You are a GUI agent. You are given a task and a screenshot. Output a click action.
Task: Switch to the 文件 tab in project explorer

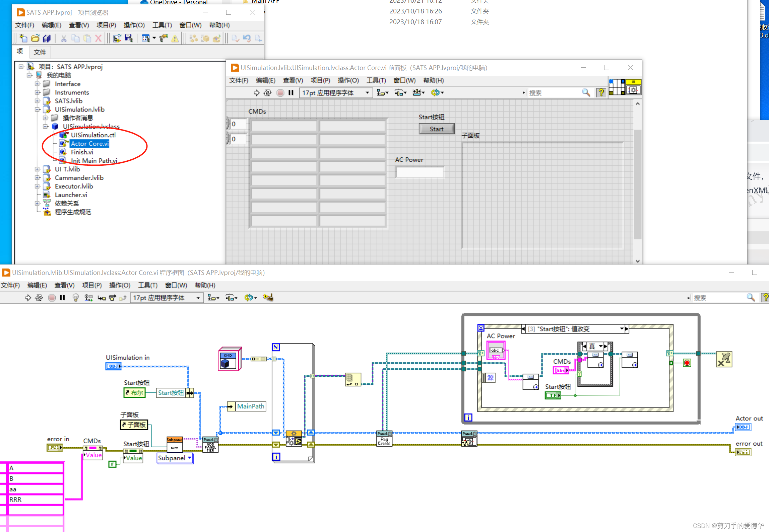click(x=40, y=52)
